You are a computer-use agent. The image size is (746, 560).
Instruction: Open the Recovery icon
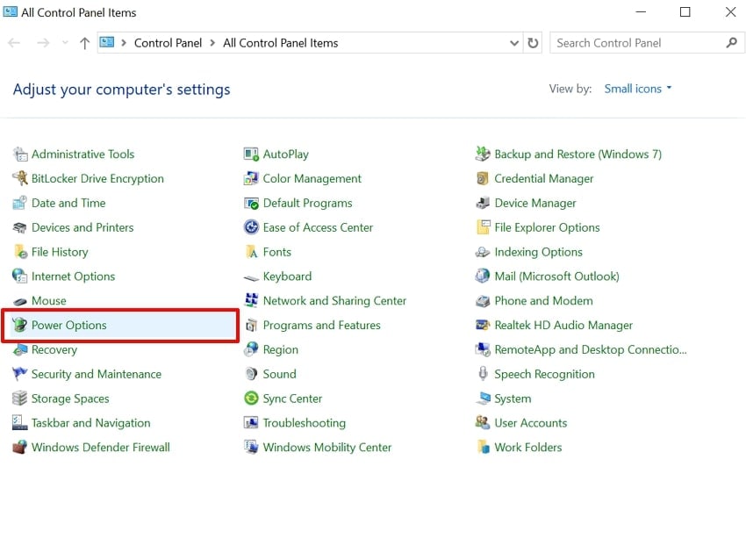tap(20, 349)
